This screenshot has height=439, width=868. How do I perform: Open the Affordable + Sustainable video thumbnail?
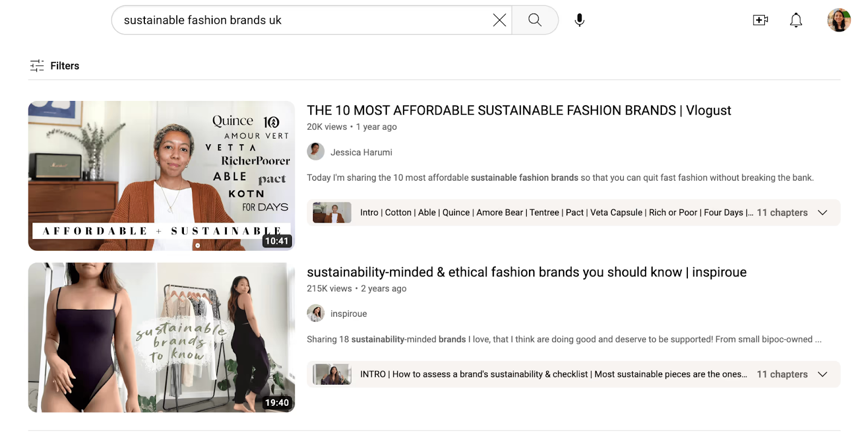pos(162,176)
